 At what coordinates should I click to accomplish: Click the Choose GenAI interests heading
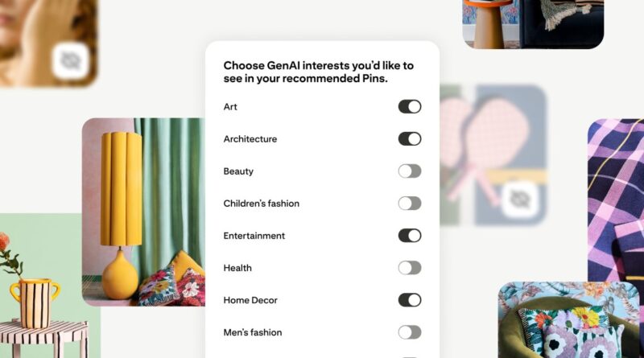(x=318, y=72)
